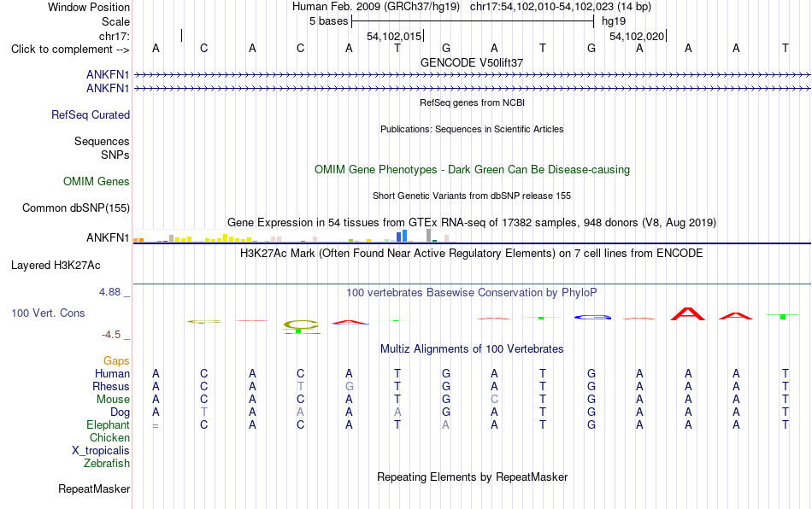Open the Layered H3K27Ac track label
This screenshot has width=812, height=509.
click(56, 266)
